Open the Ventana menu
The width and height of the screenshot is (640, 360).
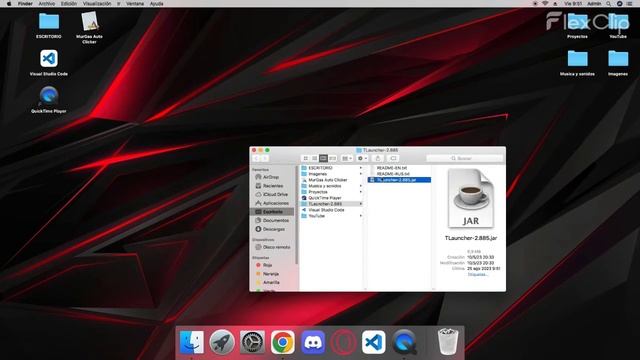coord(135,4)
